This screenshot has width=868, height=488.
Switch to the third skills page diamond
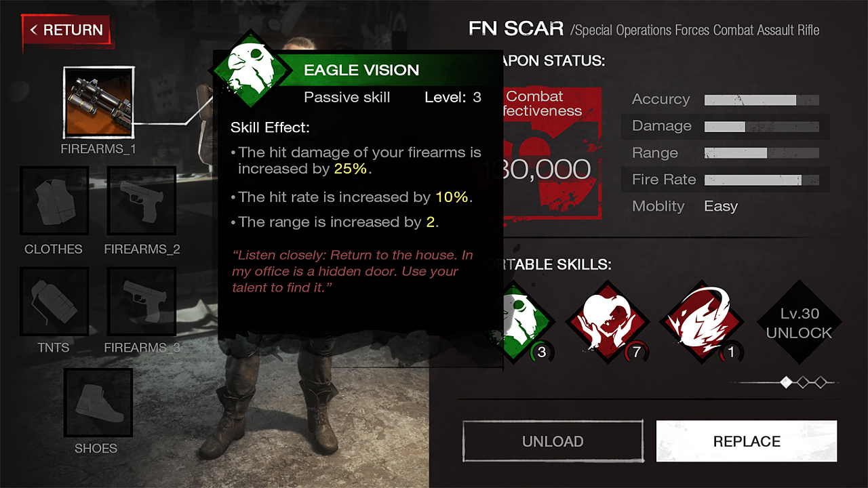[x=821, y=382]
